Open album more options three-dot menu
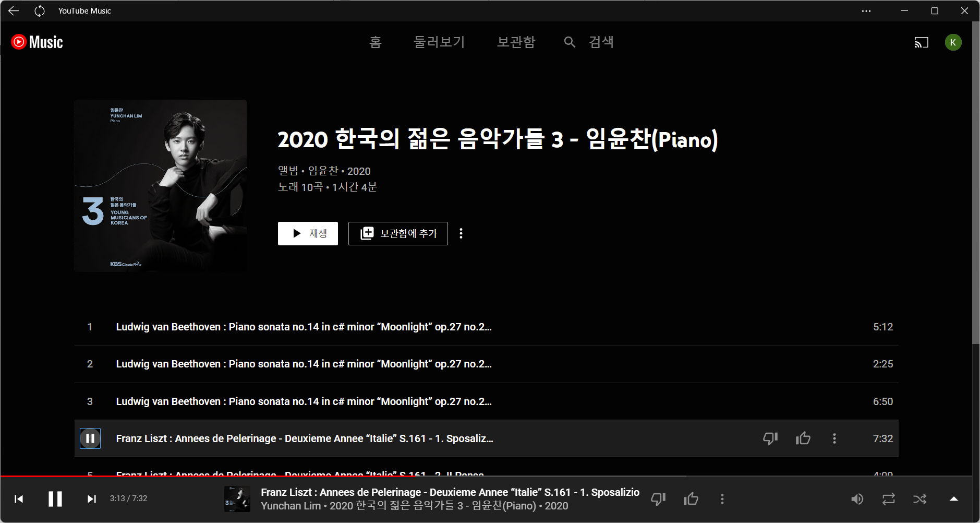The width and height of the screenshot is (980, 523). pyautogui.click(x=461, y=233)
